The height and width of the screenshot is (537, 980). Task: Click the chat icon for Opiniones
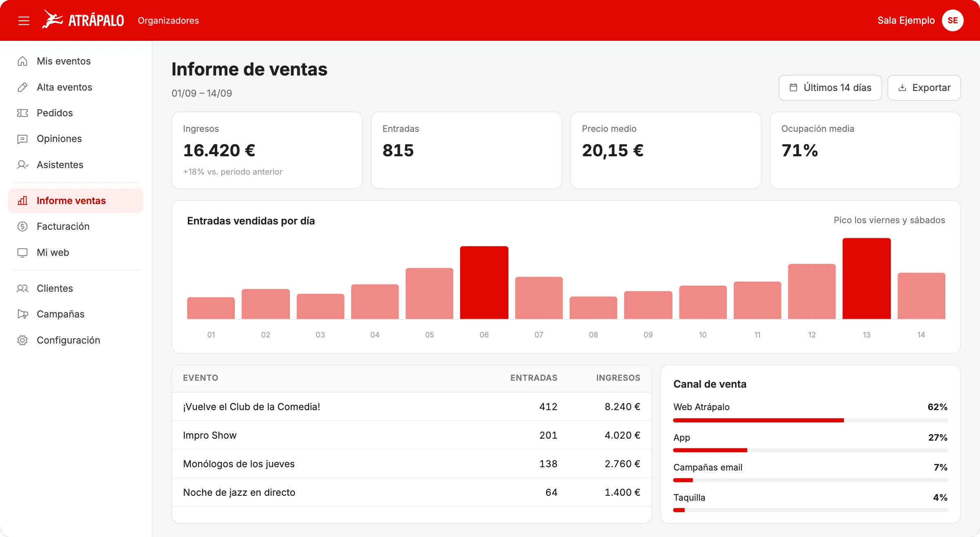(x=22, y=139)
